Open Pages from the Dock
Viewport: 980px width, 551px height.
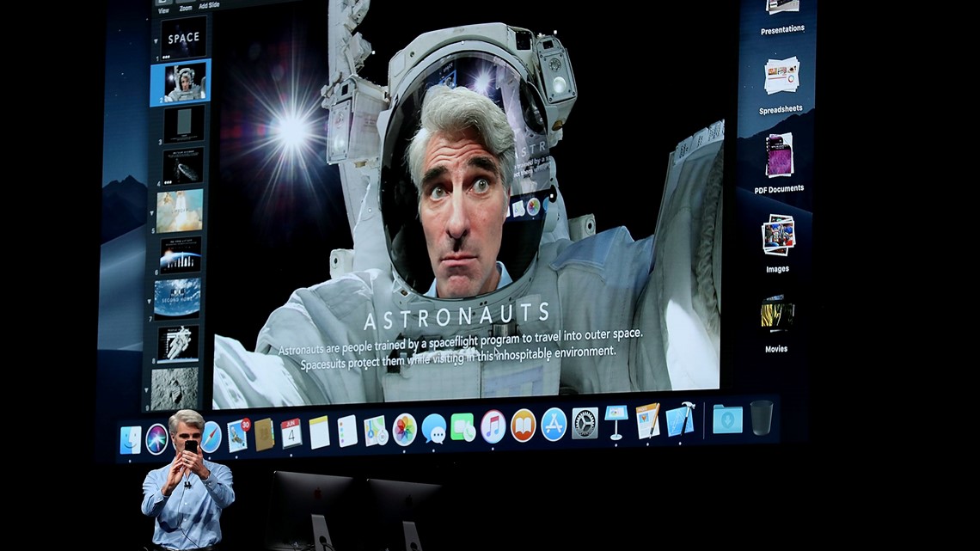[x=648, y=421]
